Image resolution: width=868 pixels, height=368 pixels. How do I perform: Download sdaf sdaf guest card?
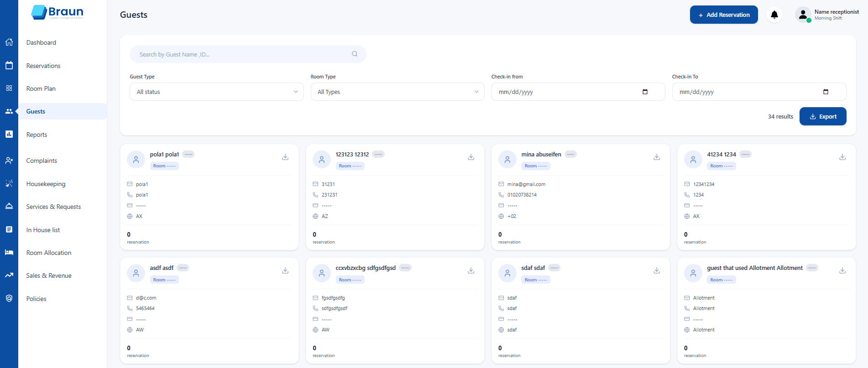[657, 270]
